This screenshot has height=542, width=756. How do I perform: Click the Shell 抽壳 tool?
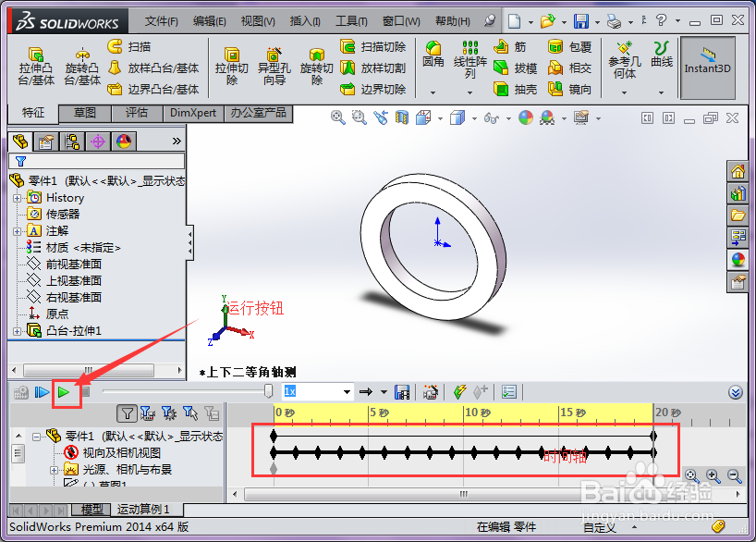(x=516, y=90)
